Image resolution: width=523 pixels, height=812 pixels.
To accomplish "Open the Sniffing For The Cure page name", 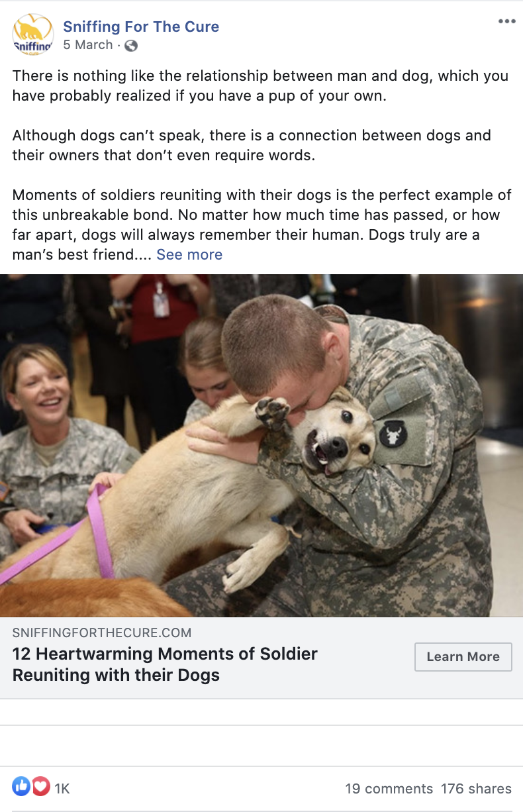I will 141,27.
